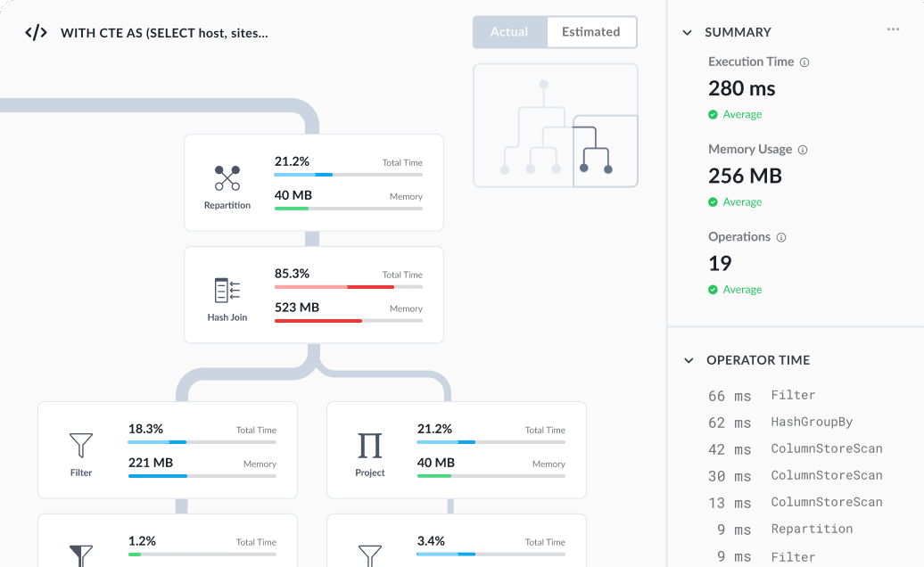
Task: Click the 256 MB memory usage value
Action: [745, 176]
